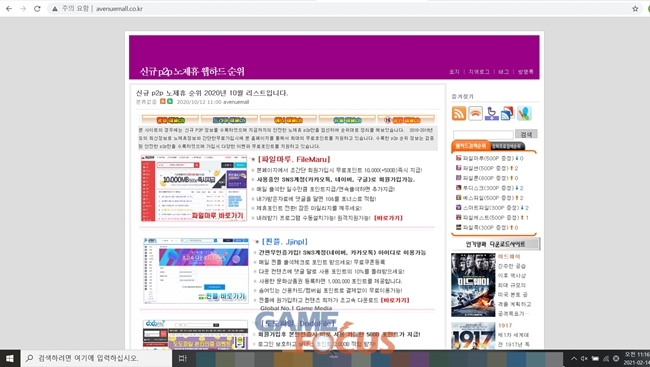This screenshot has width=650, height=367.
Task: Select the orange webhard search ranking tab
Action: (x=470, y=146)
